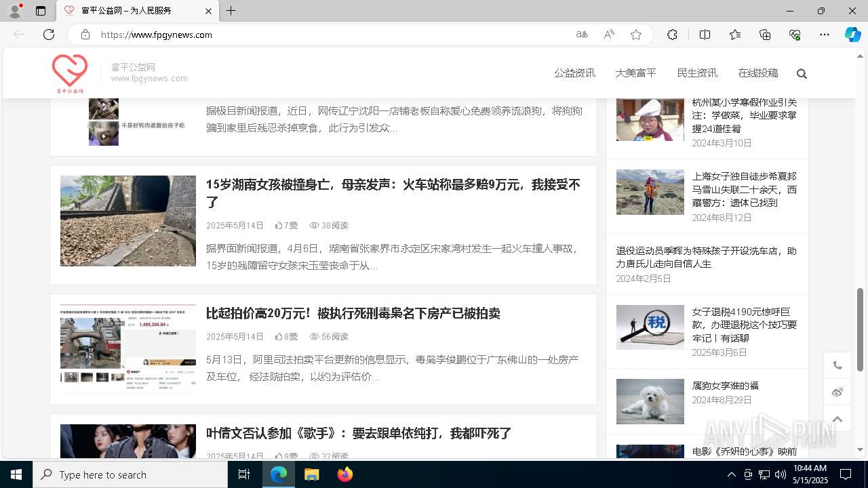Open the stray dog video article thumbnail
The image size is (868, 488).
click(128, 122)
